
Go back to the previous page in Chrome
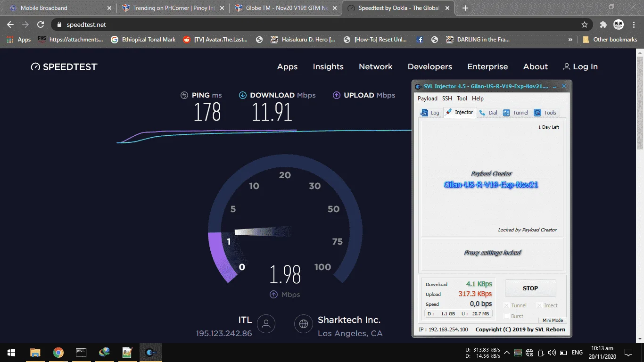coord(10,25)
